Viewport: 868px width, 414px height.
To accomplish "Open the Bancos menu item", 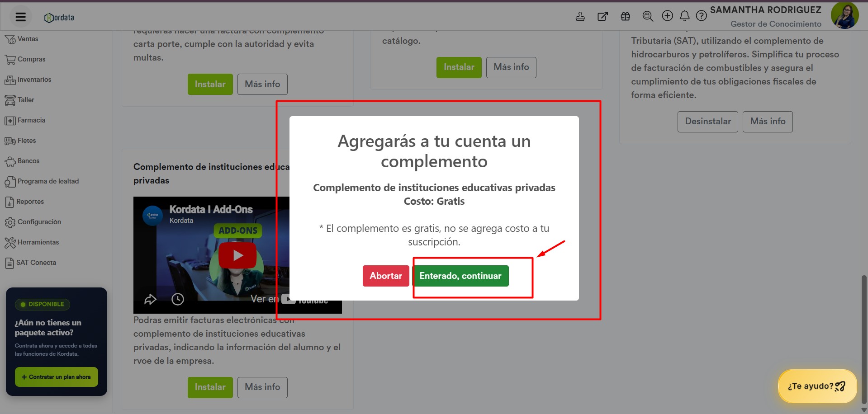I will coord(28,161).
